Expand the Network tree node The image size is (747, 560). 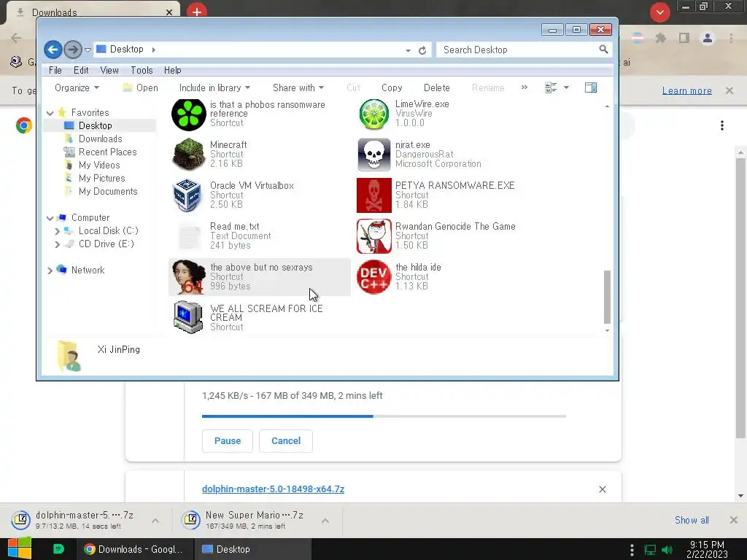(50, 271)
